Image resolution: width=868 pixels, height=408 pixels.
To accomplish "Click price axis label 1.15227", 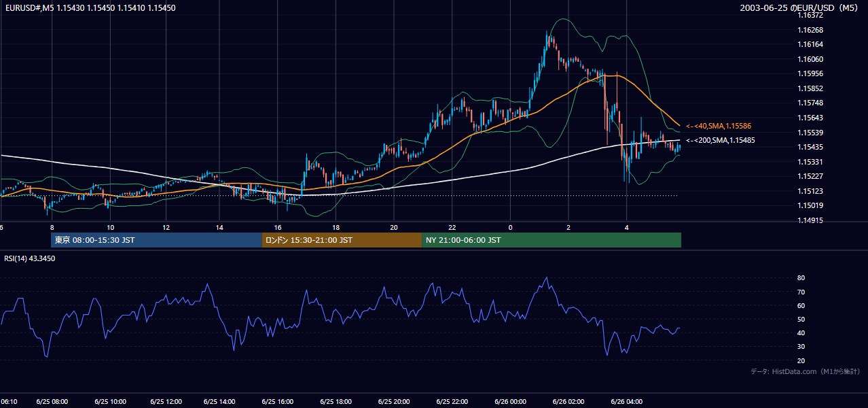I will (811, 176).
